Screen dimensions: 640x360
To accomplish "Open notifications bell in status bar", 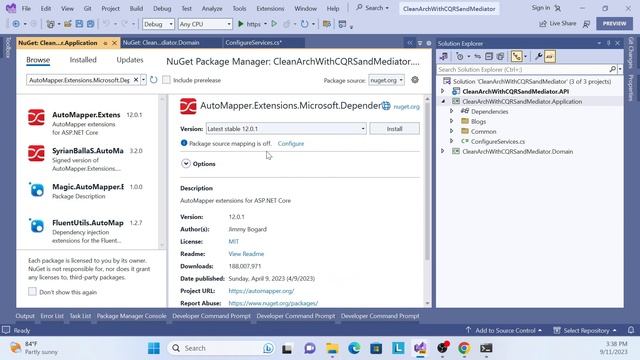I will (631, 330).
